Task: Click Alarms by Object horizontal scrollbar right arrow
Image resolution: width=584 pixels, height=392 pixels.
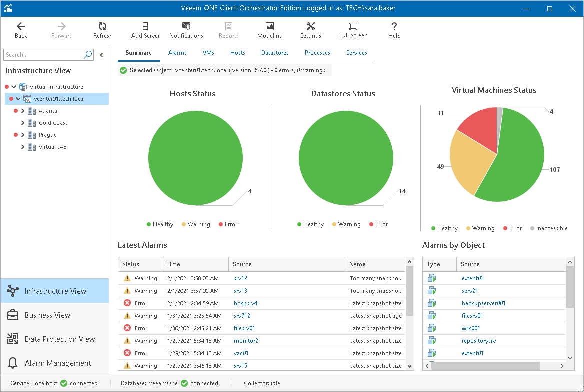Action: click(x=562, y=366)
